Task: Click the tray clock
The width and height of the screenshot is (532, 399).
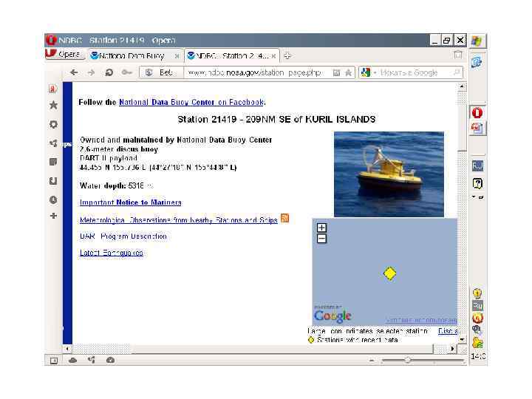Action: click(x=478, y=356)
